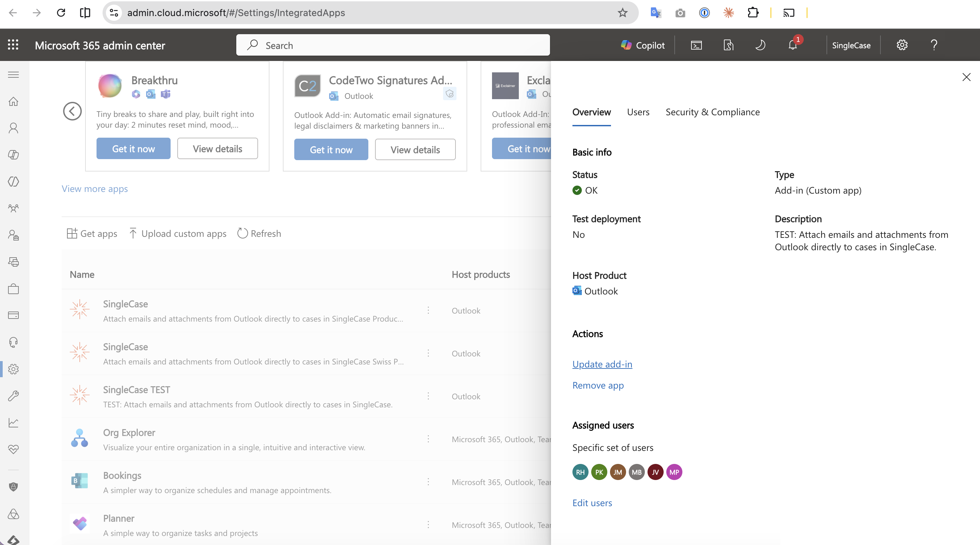Open Settings gear in left sidebar
This screenshot has width=980, height=545.
pyautogui.click(x=13, y=369)
